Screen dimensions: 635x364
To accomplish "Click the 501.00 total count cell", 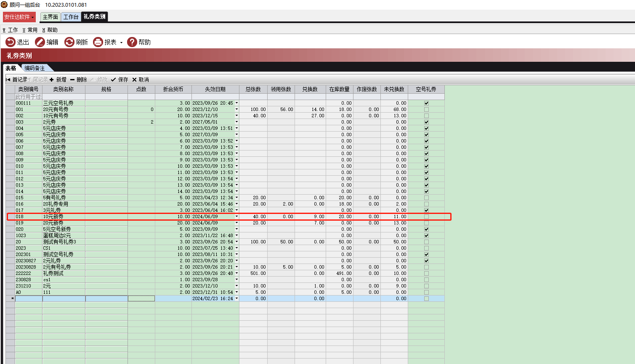I will (253, 273).
